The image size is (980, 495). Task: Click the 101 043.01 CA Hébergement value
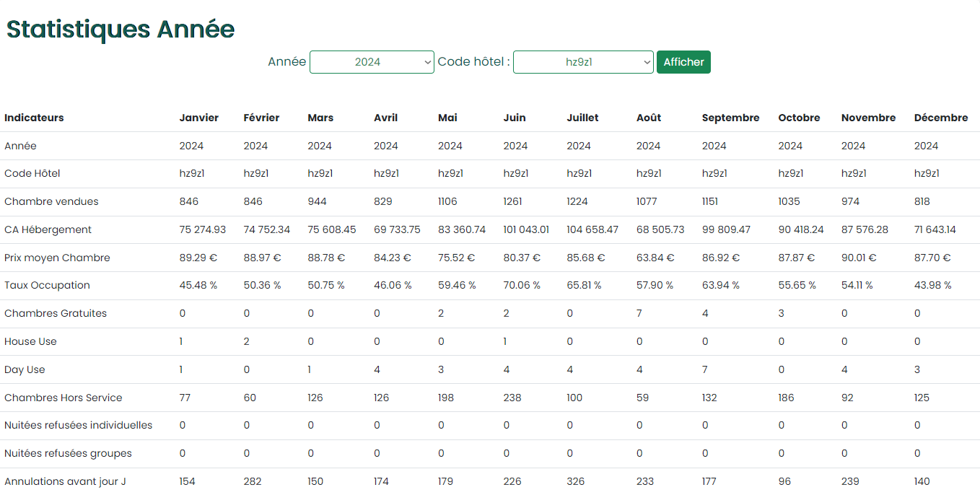tap(526, 229)
